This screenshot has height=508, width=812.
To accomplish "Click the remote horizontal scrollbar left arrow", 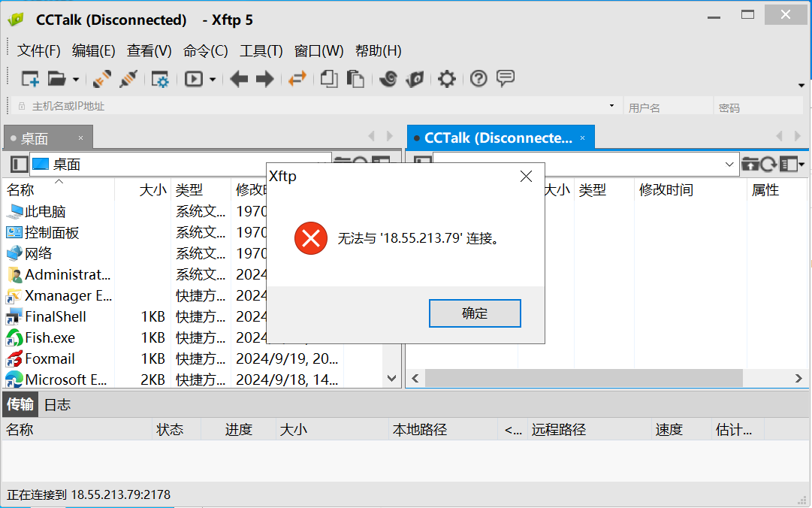I will (x=415, y=379).
